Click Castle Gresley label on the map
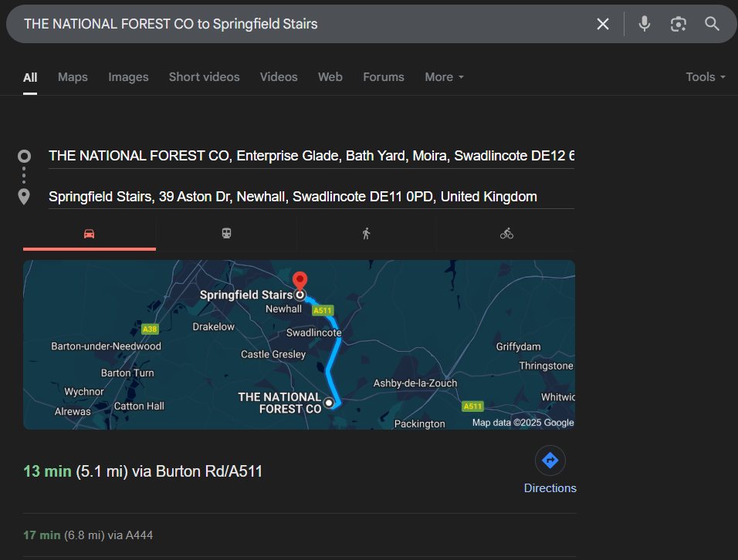Viewport: 738px width, 560px height. (273, 354)
